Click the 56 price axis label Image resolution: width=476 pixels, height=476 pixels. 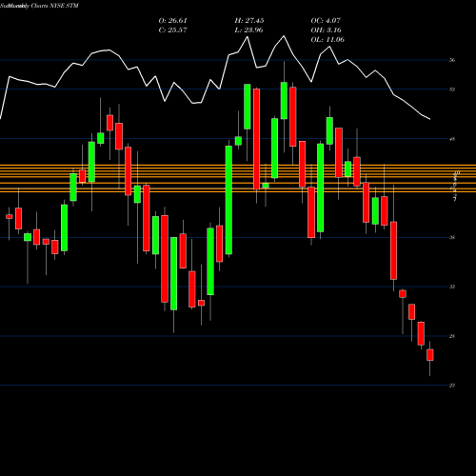[452, 60]
